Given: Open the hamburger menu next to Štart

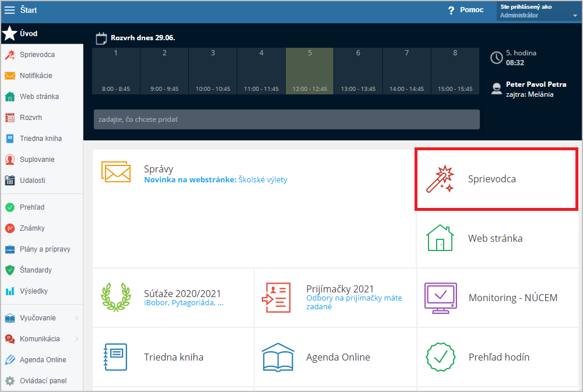Looking at the screenshot, I should [9, 10].
